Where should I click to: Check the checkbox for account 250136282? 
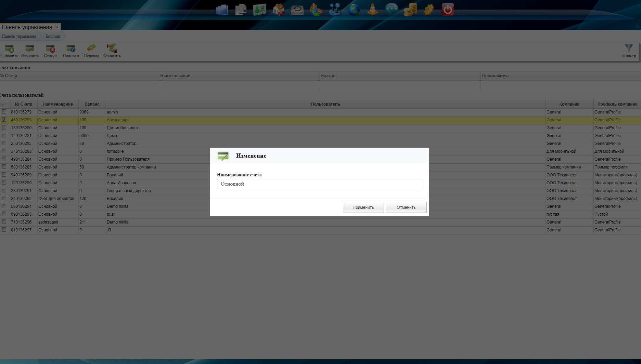pyautogui.click(x=4, y=143)
